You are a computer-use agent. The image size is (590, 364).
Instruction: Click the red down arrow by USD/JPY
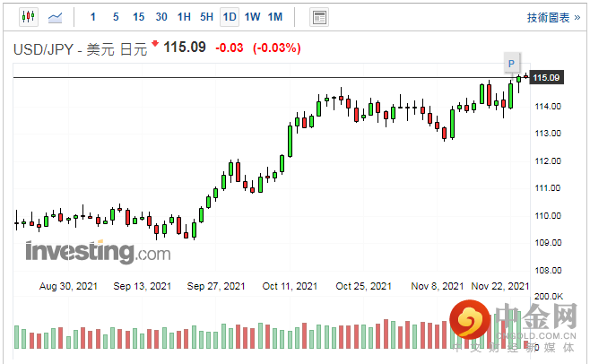[155, 43]
